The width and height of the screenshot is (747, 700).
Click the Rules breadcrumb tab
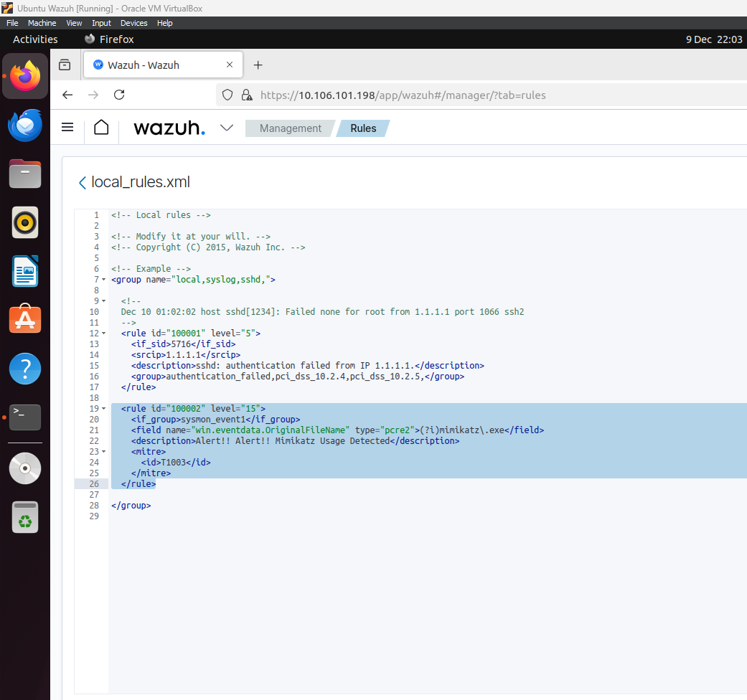point(363,128)
